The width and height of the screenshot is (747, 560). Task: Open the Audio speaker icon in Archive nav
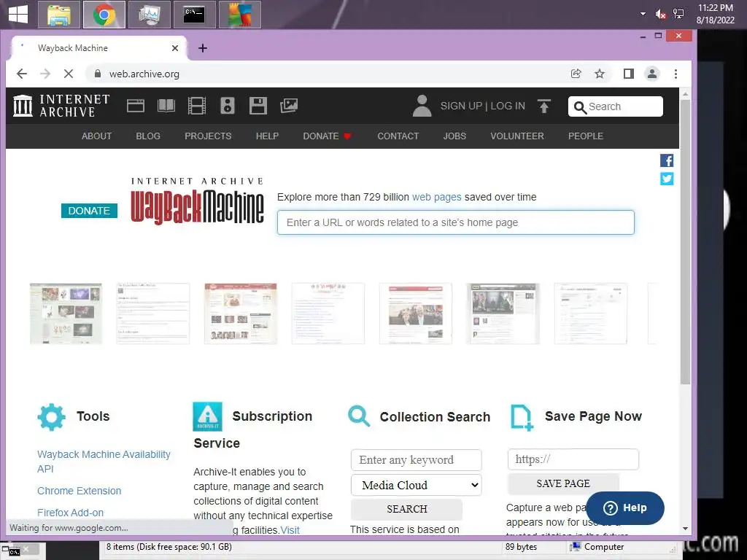tap(228, 106)
